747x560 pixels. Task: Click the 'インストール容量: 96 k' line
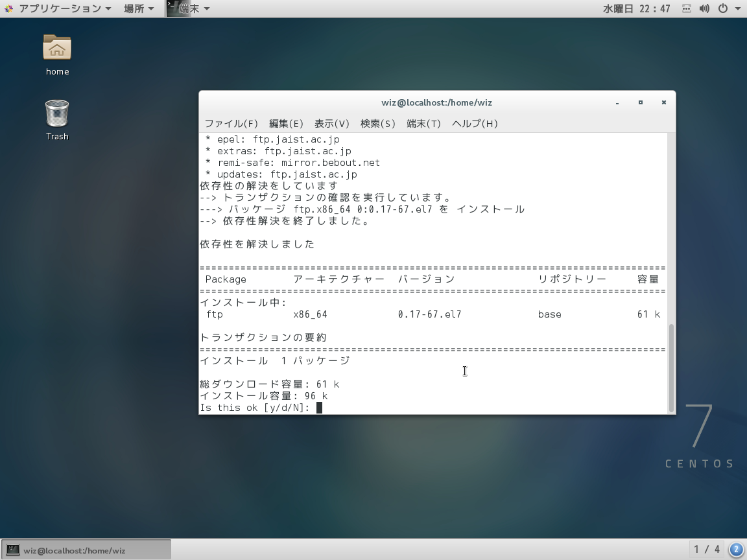tap(264, 396)
